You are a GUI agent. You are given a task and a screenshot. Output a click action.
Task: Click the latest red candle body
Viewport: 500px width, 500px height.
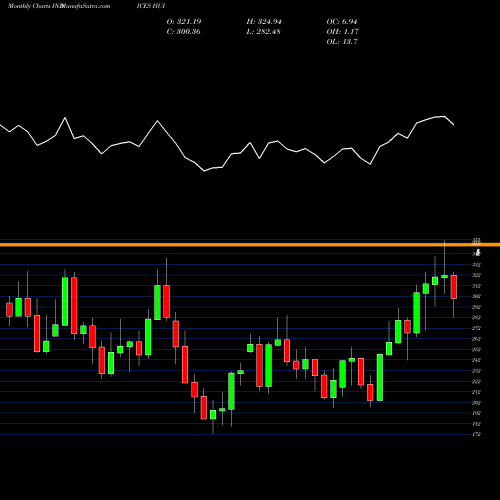click(x=454, y=287)
